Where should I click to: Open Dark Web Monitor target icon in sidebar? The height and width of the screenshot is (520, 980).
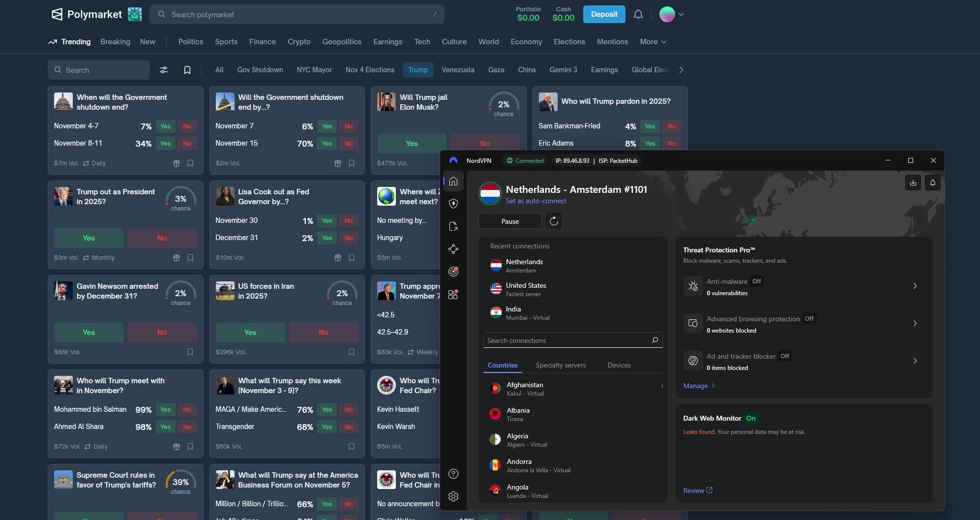pos(453,272)
